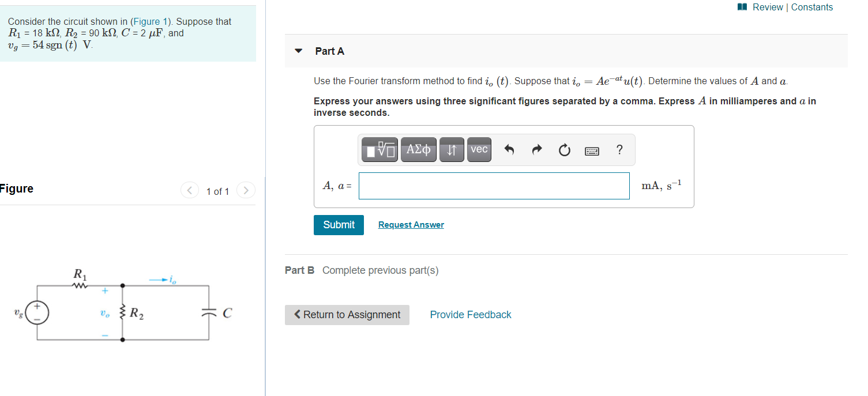The width and height of the screenshot is (868, 396).
Task: Collapse Part A using its chevron
Action: (x=298, y=51)
